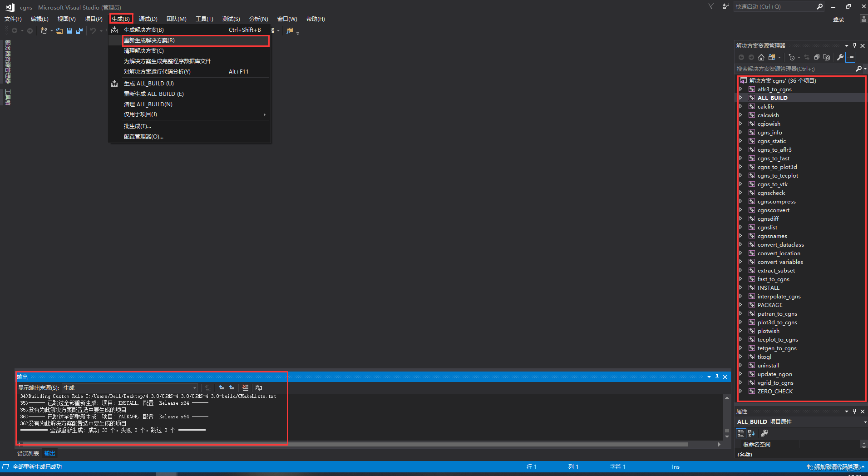Click the Categorized view icon in Properties
868x476 pixels.
coord(741,433)
